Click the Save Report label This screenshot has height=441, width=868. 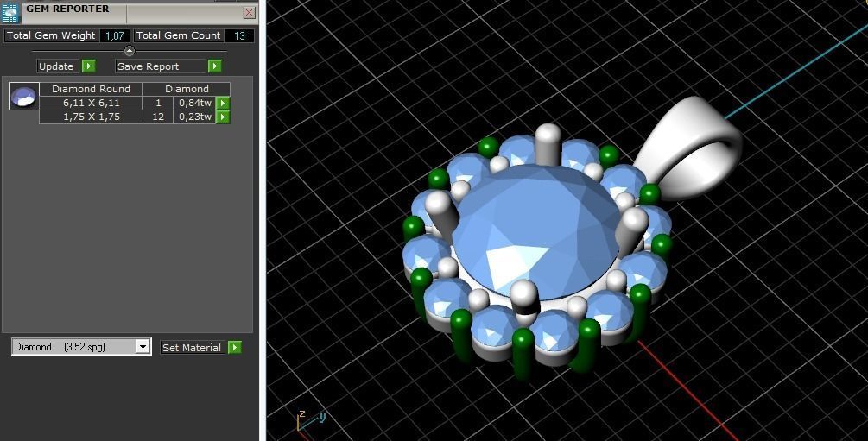pyautogui.click(x=161, y=66)
